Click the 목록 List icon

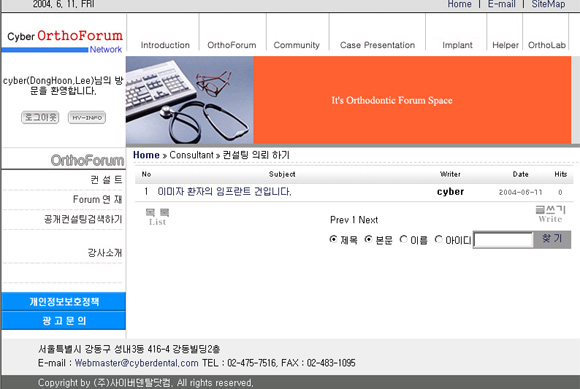pos(157,217)
